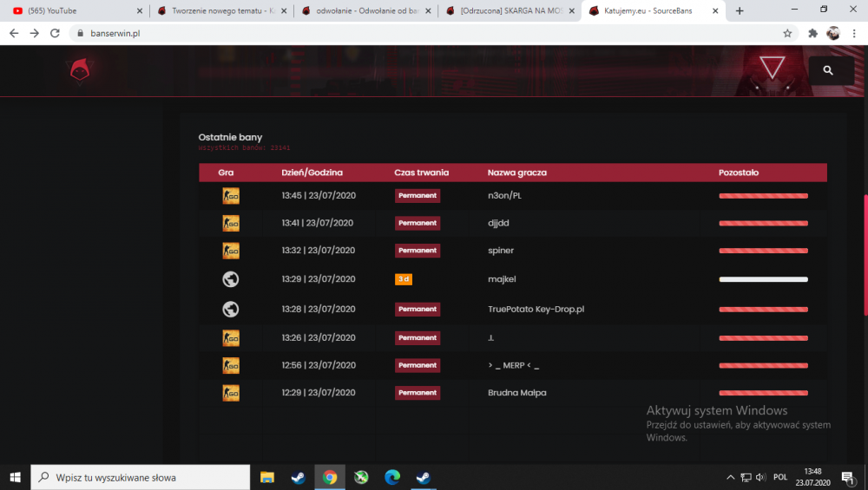868x490 pixels.
Task: Launch Microsoft Edge from taskbar
Action: tap(392, 477)
